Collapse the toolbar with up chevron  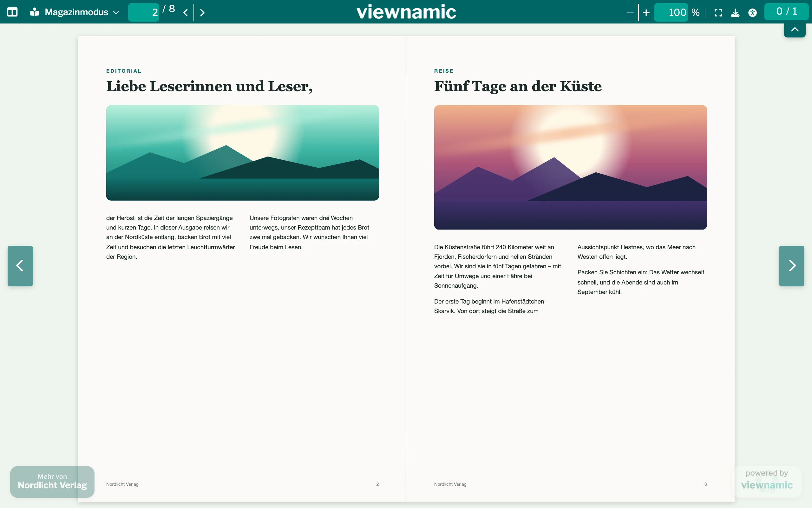795,30
